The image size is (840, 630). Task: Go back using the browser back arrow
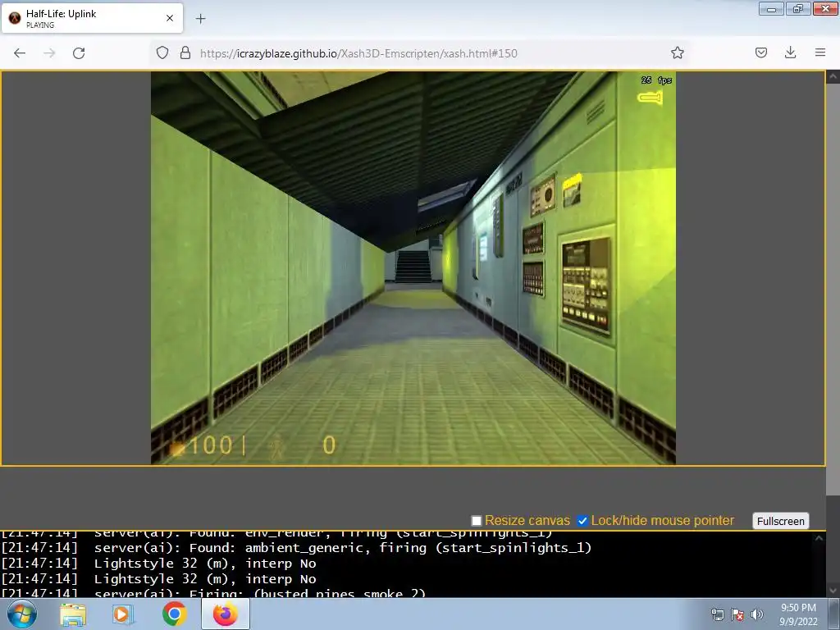pos(20,53)
